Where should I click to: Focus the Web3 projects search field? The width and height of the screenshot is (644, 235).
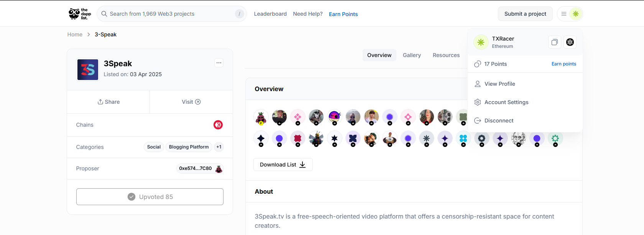click(169, 14)
